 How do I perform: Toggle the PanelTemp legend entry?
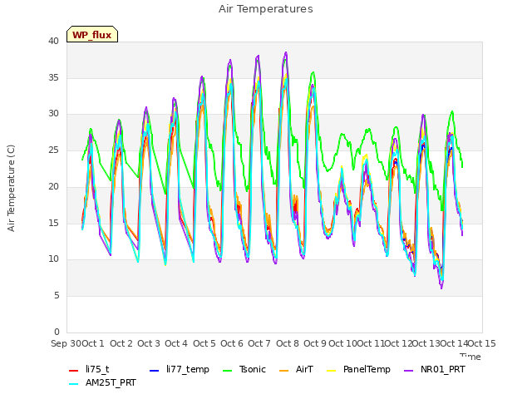coord(358,369)
